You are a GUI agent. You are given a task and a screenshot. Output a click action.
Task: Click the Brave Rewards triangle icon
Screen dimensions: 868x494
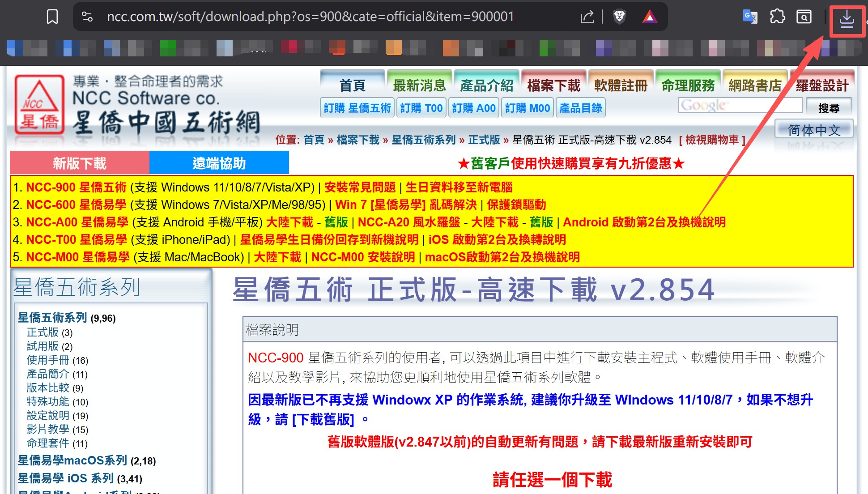point(650,17)
